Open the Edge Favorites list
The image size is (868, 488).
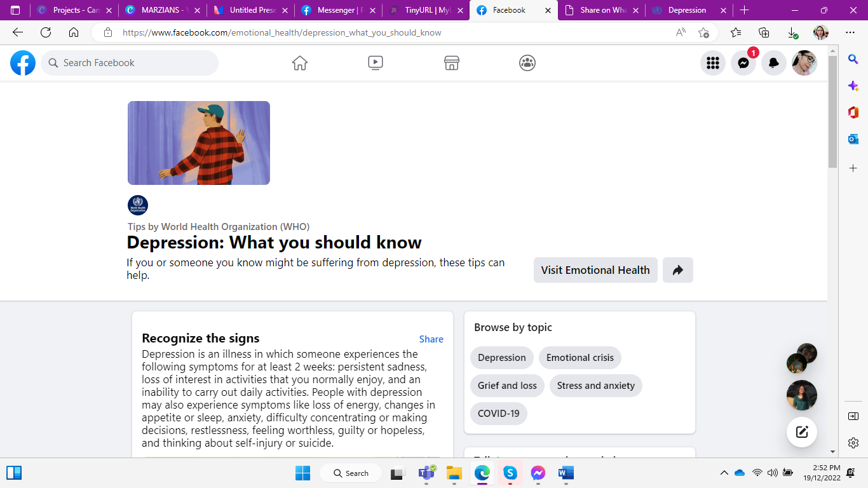point(736,32)
